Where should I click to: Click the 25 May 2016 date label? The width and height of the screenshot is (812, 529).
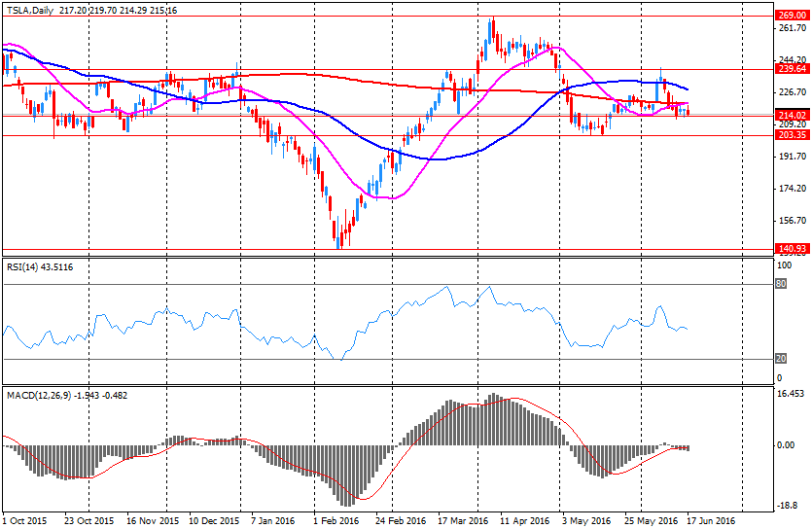[x=651, y=520]
